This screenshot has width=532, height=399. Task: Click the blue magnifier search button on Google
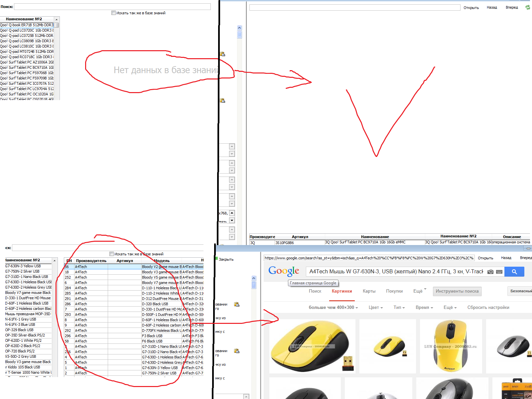point(514,272)
